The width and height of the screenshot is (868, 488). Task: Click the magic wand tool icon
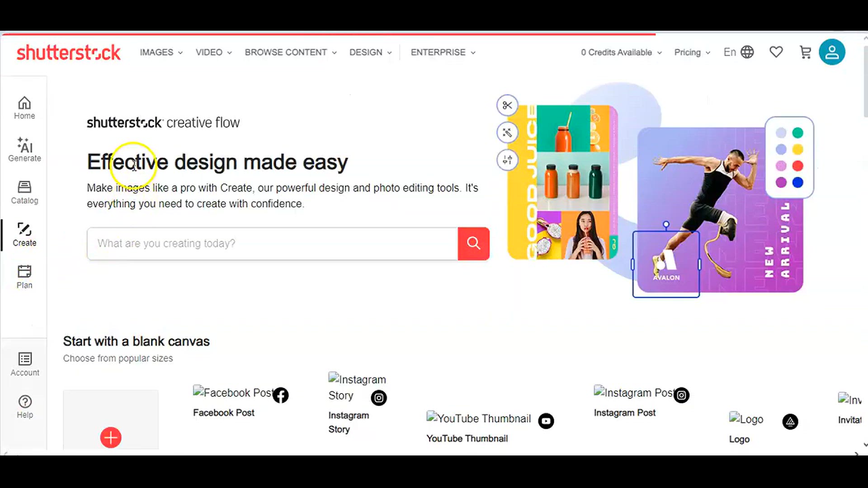[507, 132]
